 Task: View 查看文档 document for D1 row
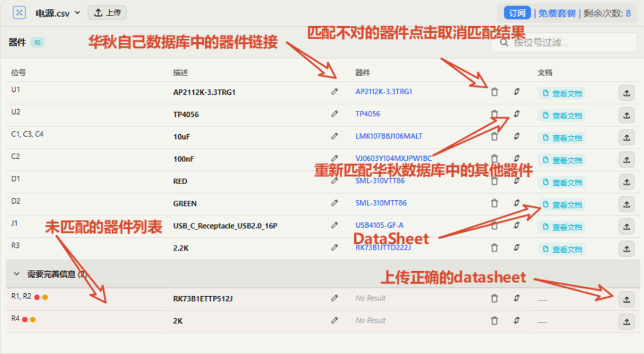click(x=562, y=182)
